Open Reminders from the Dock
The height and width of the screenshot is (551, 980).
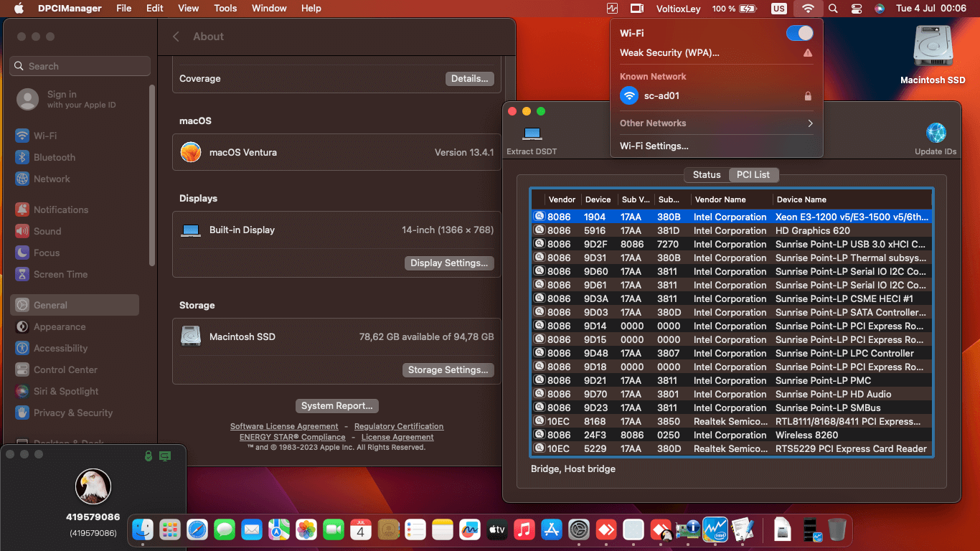click(x=415, y=530)
